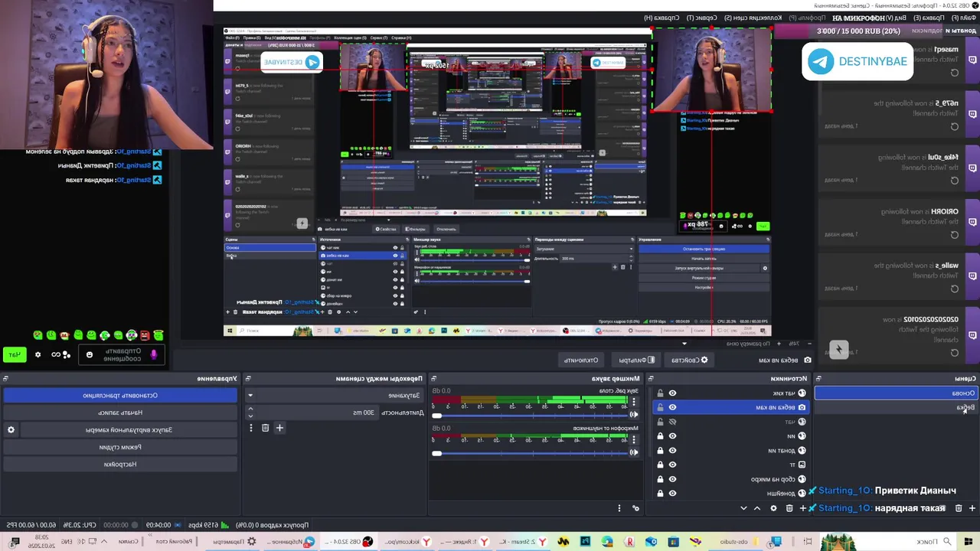Open the 'Коллекция сцен' menu
The height and width of the screenshot is (551, 980).
click(753, 18)
